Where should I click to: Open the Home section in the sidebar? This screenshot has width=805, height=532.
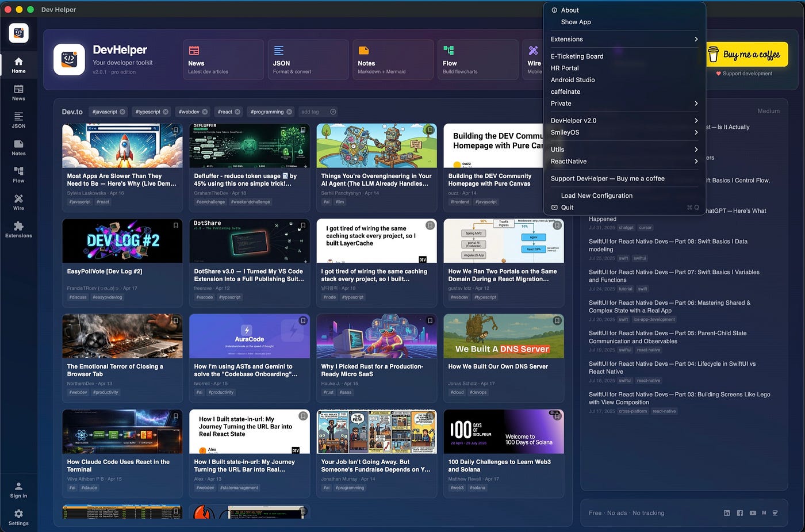(x=18, y=65)
